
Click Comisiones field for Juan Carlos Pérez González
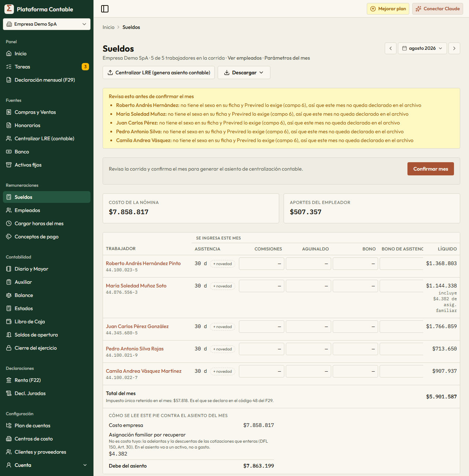tap(262, 327)
